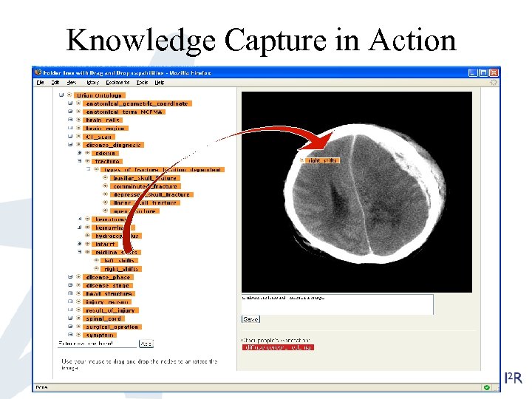Select the red diffuse cerebral edema annotation
Screen dimensions: 532x399
pos(278,347)
